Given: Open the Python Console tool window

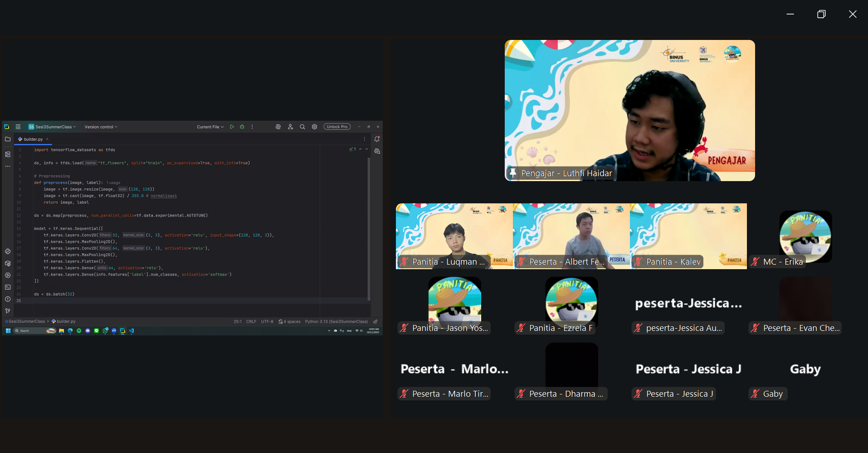Looking at the screenshot, I should pos(8,251).
